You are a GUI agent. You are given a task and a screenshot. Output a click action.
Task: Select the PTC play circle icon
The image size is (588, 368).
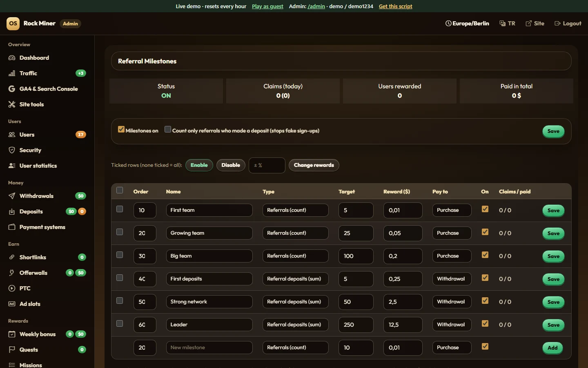coord(12,288)
